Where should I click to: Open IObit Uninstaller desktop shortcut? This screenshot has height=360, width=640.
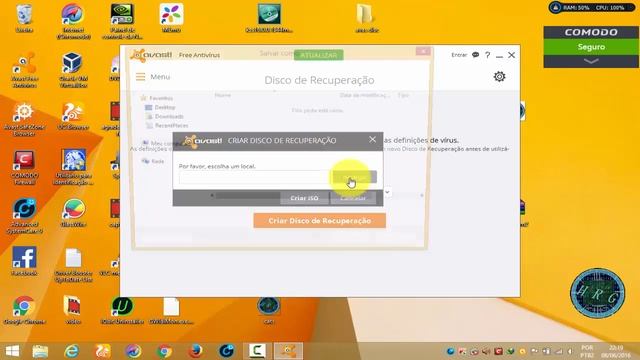pos(122,310)
